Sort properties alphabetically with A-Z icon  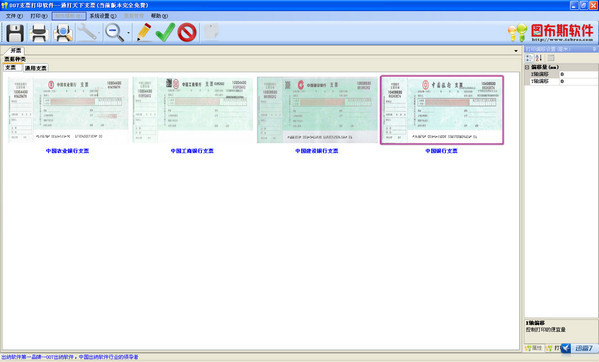click(x=539, y=58)
